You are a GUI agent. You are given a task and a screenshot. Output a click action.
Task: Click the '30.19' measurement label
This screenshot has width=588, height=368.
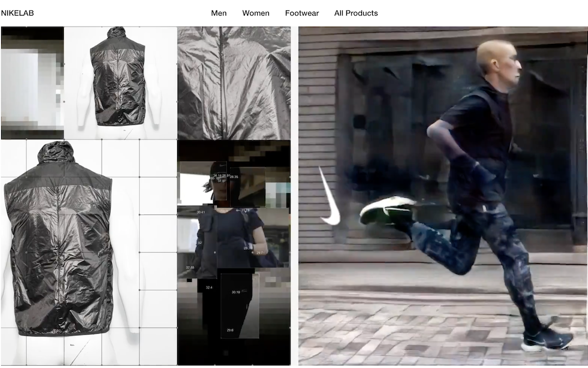coord(235,292)
